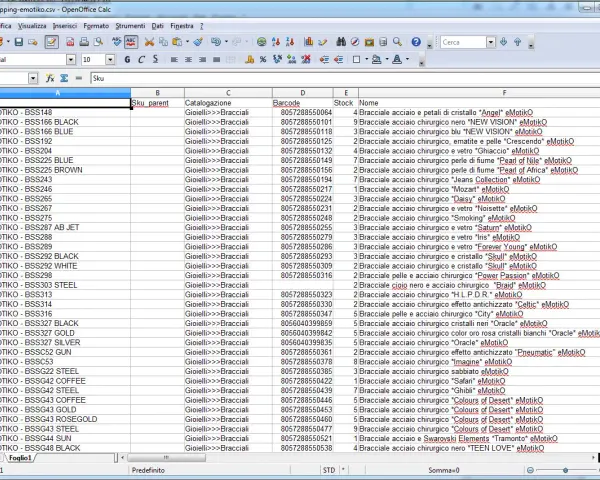Open the Navigator compass icon
Image resolution: width=600 pixels, height=480 pixels.
355,42
